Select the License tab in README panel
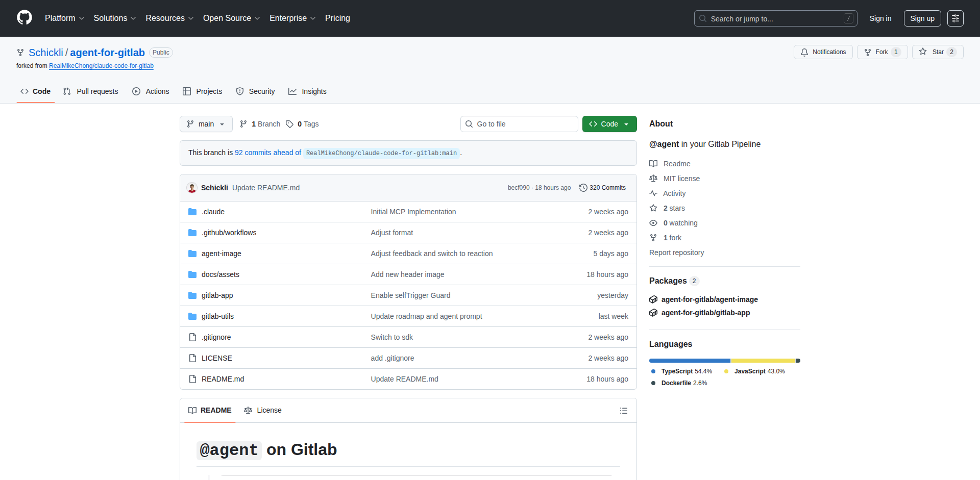The image size is (980, 480). (263, 410)
